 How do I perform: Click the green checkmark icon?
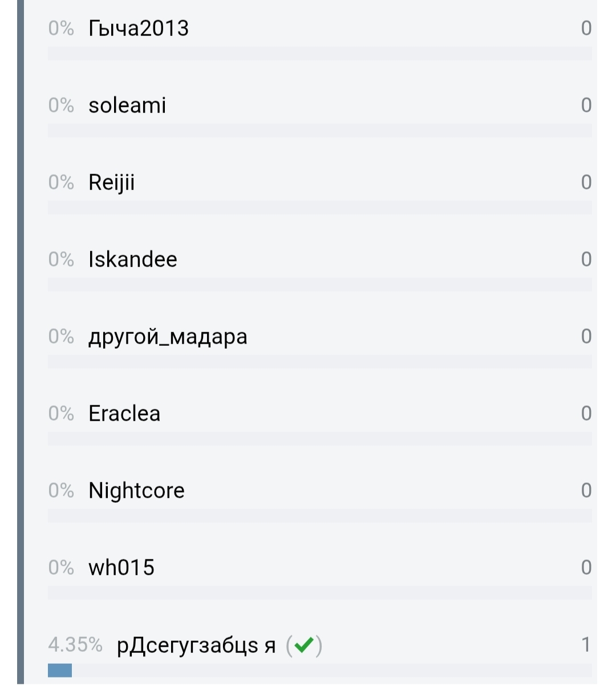click(x=304, y=645)
